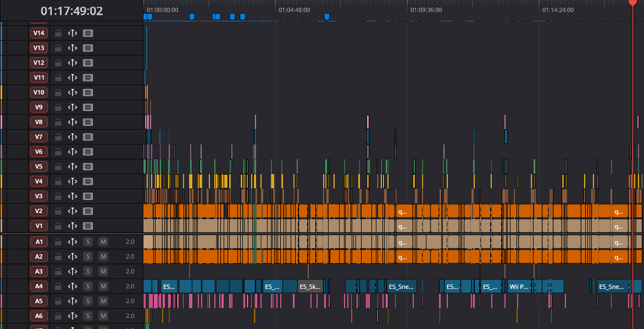Viewport: 644px width, 329px height.
Task: Click the 2.0 channel format on A6
Action: click(130, 316)
